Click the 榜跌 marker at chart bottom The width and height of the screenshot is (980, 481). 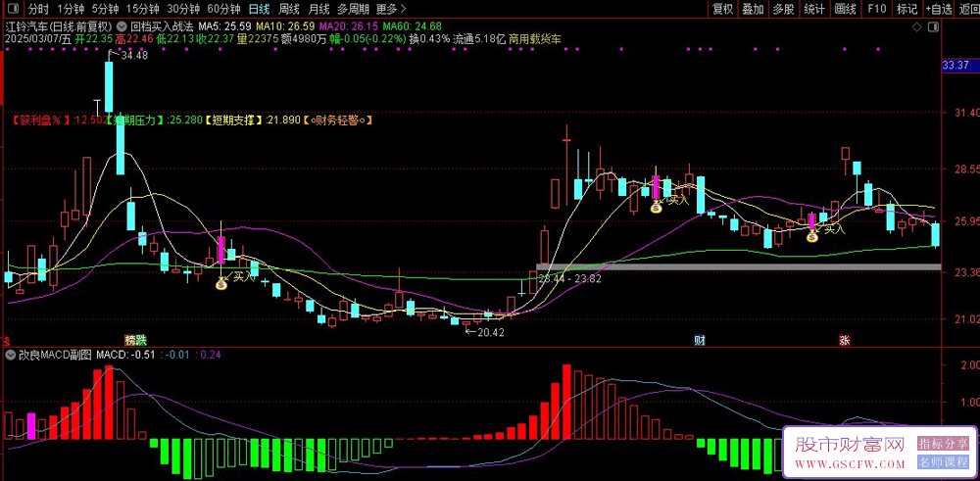(x=136, y=341)
